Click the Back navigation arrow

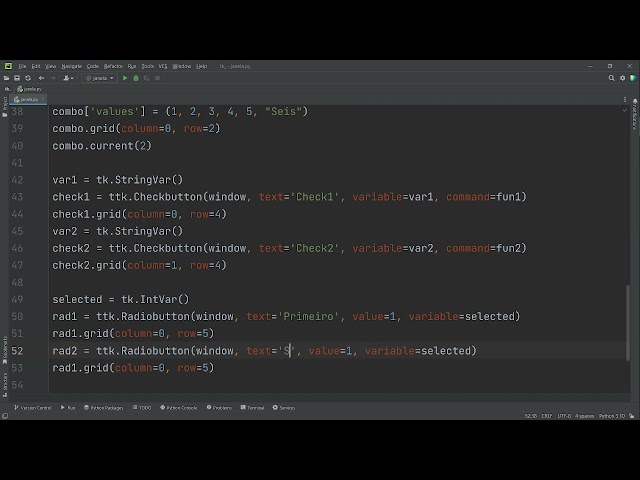pyautogui.click(x=41, y=78)
